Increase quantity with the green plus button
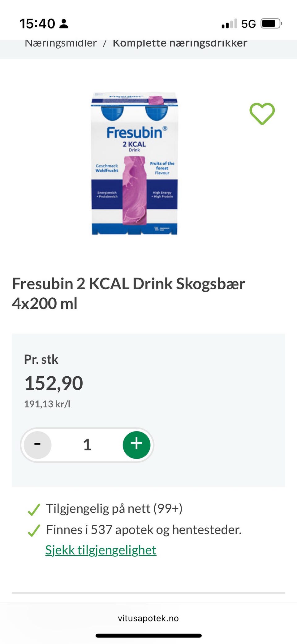Image resolution: width=297 pixels, height=644 pixels. click(x=136, y=445)
